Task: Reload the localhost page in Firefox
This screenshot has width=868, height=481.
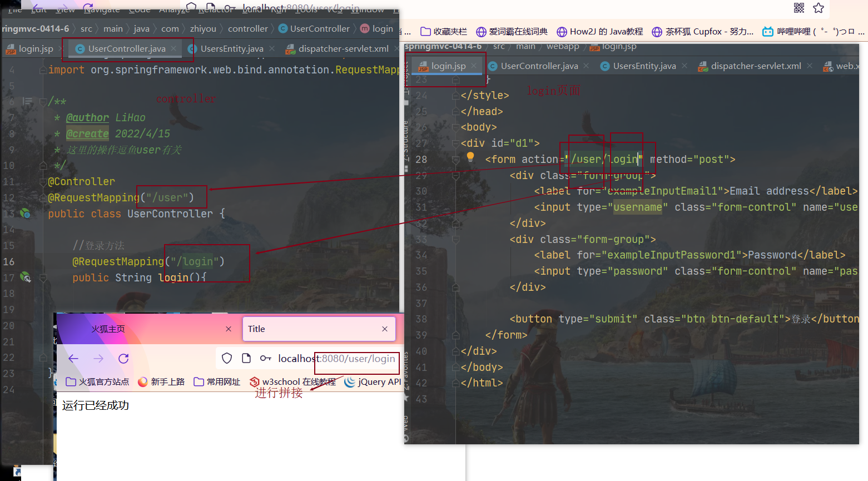Action: [123, 359]
